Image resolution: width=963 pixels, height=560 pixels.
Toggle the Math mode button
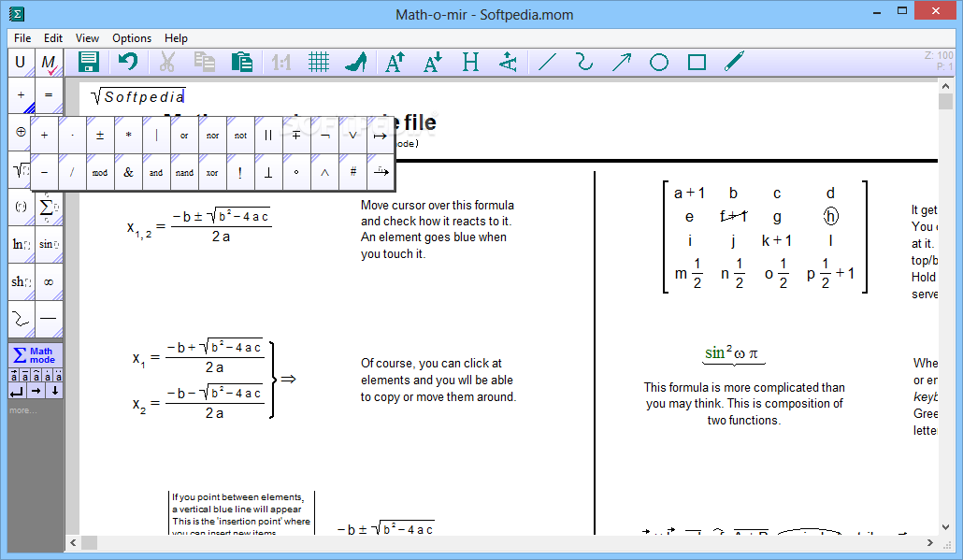tap(36, 355)
